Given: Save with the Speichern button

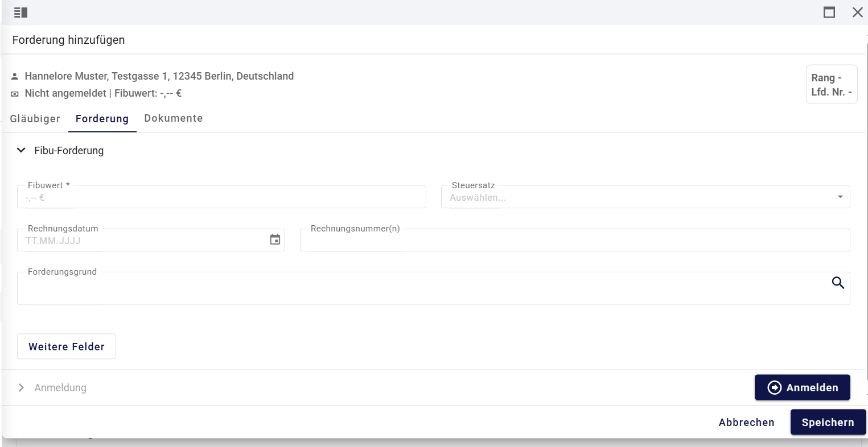Looking at the screenshot, I should [828, 422].
